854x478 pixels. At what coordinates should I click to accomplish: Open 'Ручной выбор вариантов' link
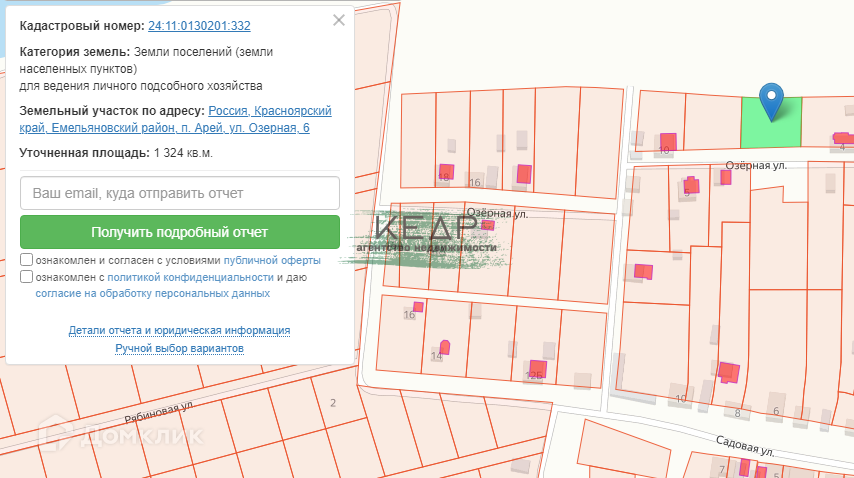pyautogui.click(x=179, y=348)
